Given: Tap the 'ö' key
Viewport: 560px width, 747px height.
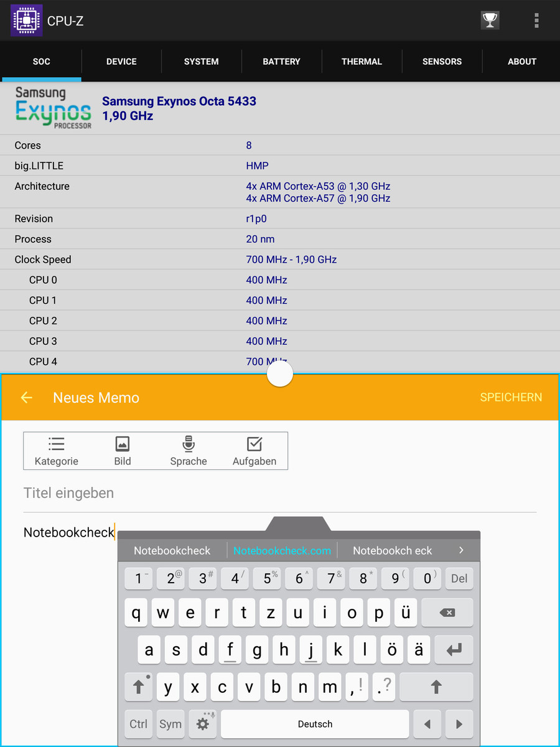Looking at the screenshot, I should pyautogui.click(x=392, y=650).
